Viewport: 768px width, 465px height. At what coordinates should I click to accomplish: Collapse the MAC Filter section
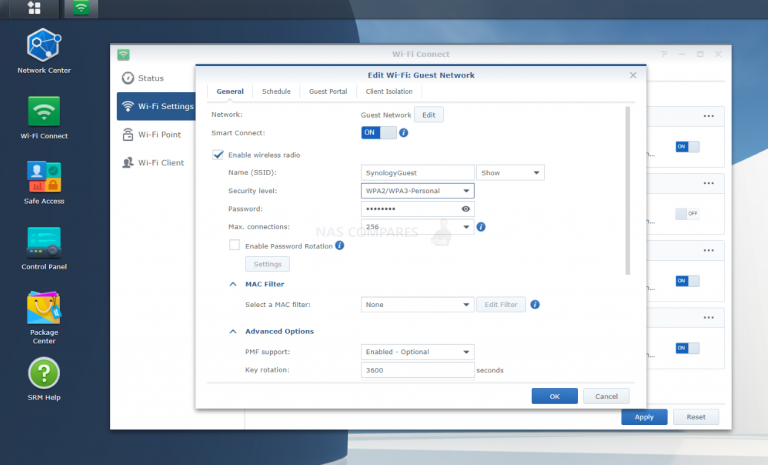pos(233,284)
